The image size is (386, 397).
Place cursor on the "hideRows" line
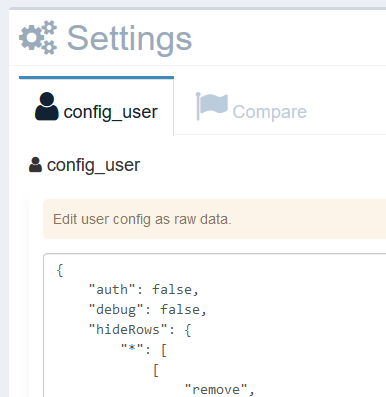pos(140,330)
